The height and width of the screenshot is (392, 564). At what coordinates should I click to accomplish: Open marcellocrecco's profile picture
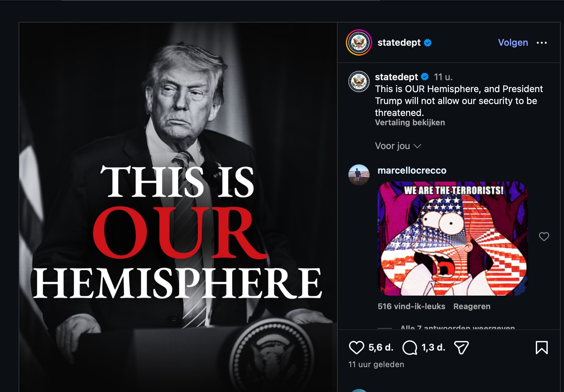point(359,175)
